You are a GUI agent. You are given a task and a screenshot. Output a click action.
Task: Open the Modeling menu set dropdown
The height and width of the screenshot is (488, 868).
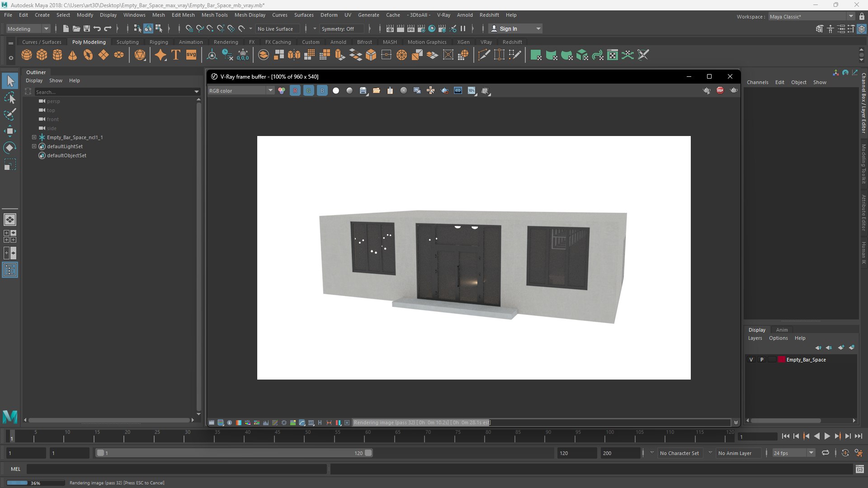(x=28, y=28)
